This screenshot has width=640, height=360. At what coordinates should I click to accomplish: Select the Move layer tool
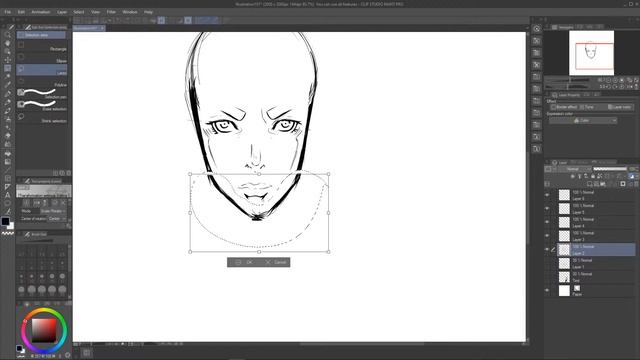(x=8, y=60)
